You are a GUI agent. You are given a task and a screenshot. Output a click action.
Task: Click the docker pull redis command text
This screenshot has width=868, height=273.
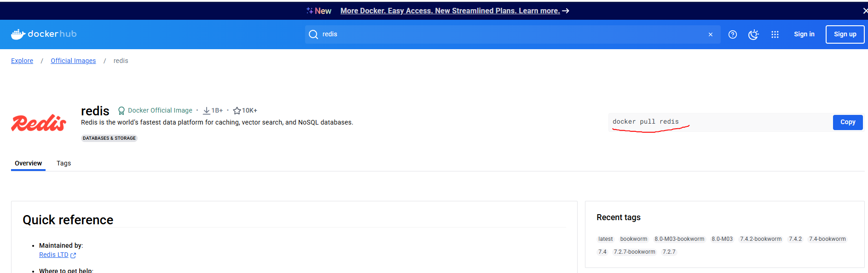coord(645,122)
